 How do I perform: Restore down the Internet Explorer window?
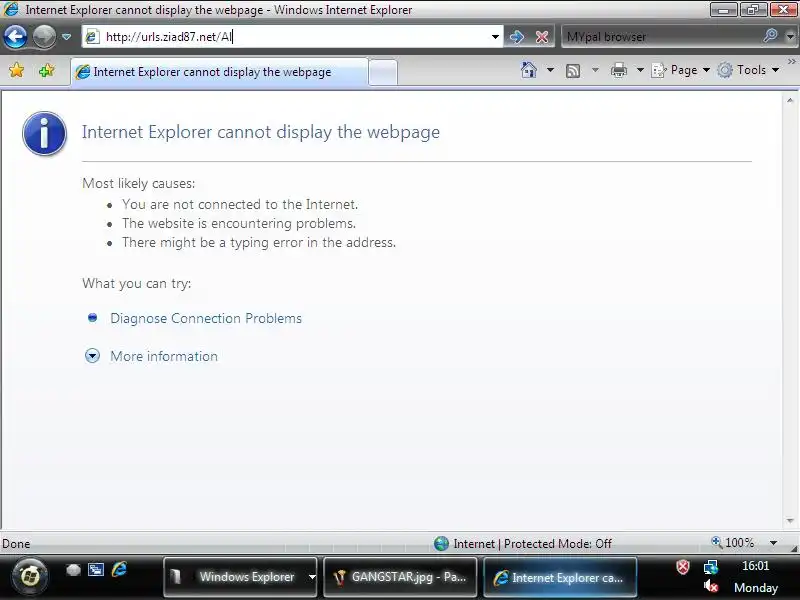pos(754,9)
